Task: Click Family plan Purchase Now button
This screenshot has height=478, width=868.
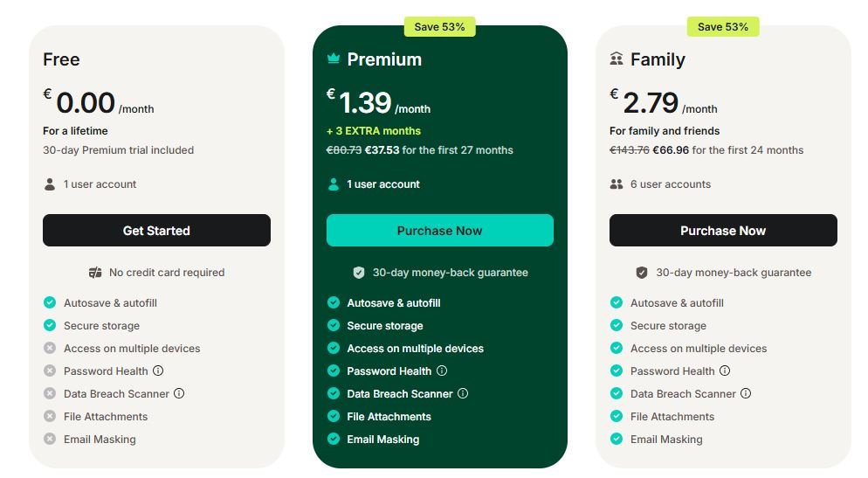Action: click(722, 231)
